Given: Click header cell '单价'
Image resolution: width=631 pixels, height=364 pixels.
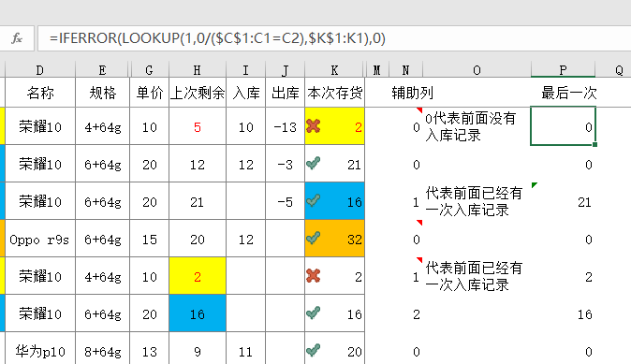Looking at the screenshot, I should tap(149, 93).
